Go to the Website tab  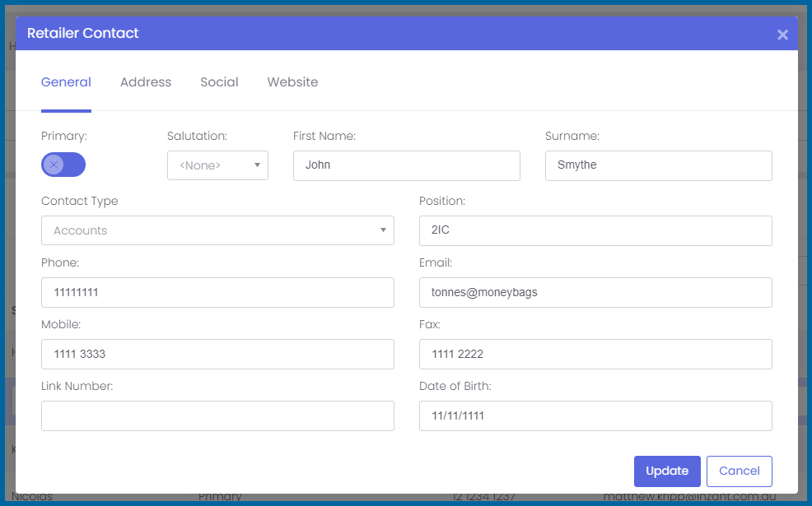click(x=292, y=82)
